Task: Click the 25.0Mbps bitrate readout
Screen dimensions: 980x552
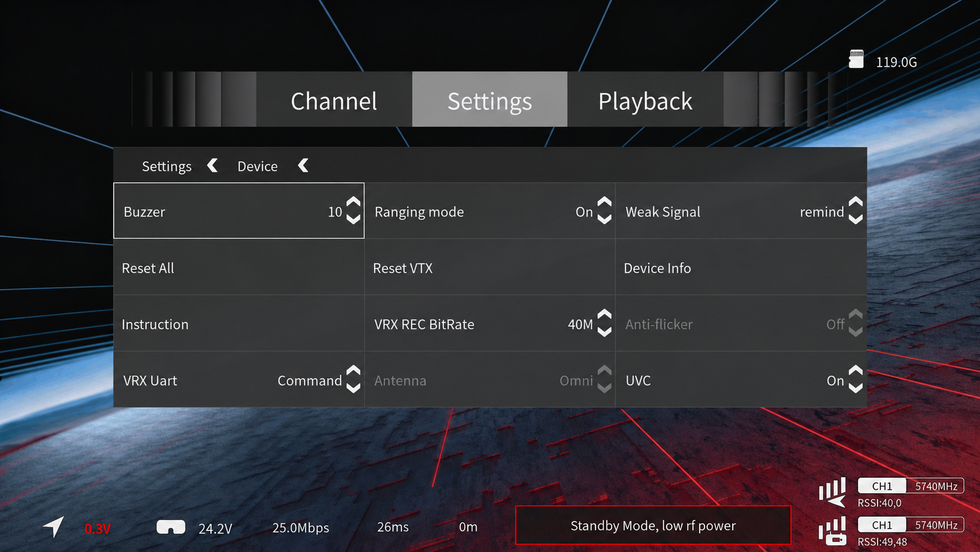Action: (301, 528)
